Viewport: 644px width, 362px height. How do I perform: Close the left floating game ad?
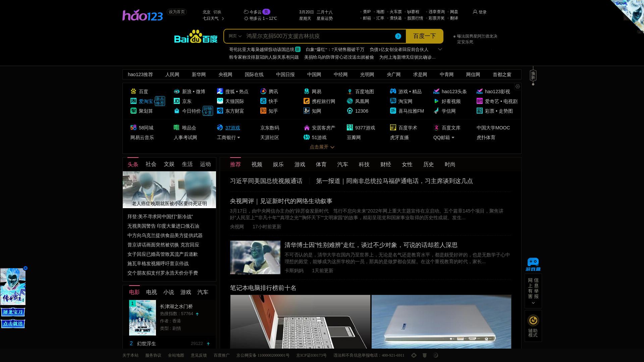click(25, 268)
